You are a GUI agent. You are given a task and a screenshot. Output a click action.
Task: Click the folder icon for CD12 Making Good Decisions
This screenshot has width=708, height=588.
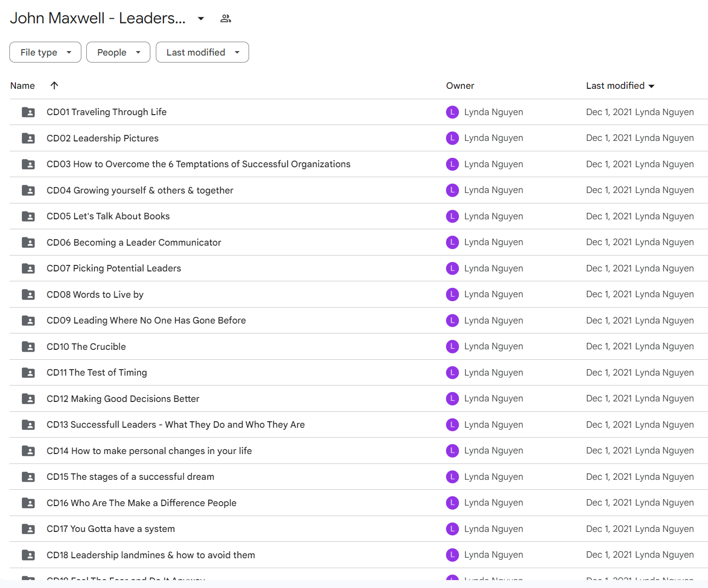(28, 398)
